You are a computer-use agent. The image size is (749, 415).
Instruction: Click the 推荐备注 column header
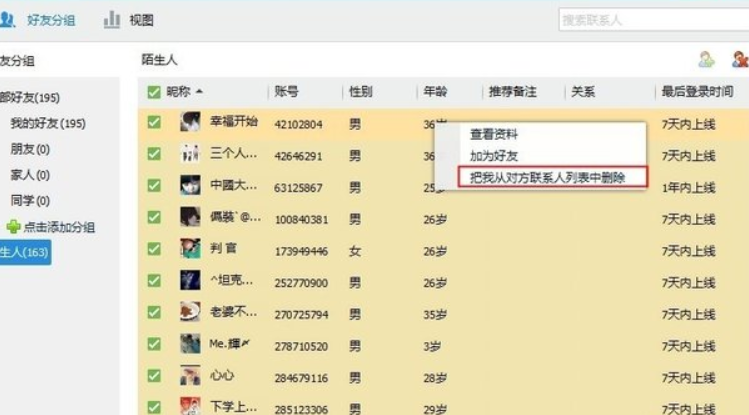(x=513, y=91)
